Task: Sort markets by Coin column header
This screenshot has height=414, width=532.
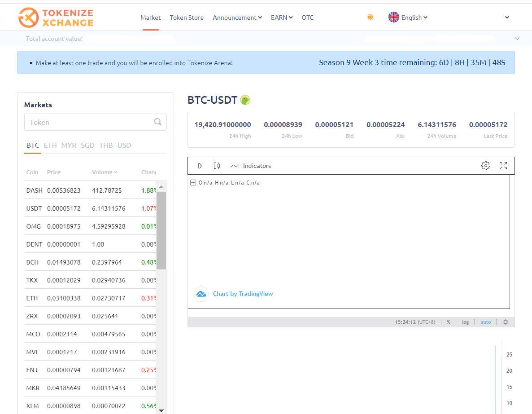Action: coord(32,172)
